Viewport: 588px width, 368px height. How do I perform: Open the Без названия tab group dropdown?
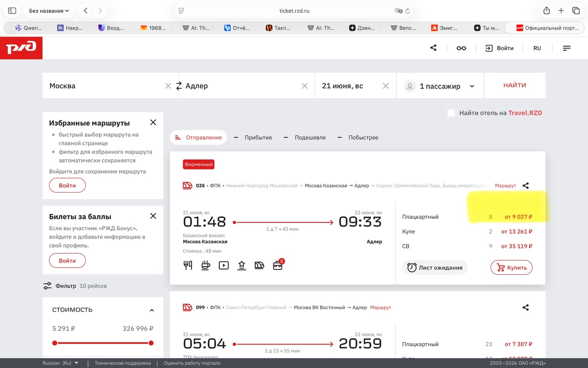(49, 10)
